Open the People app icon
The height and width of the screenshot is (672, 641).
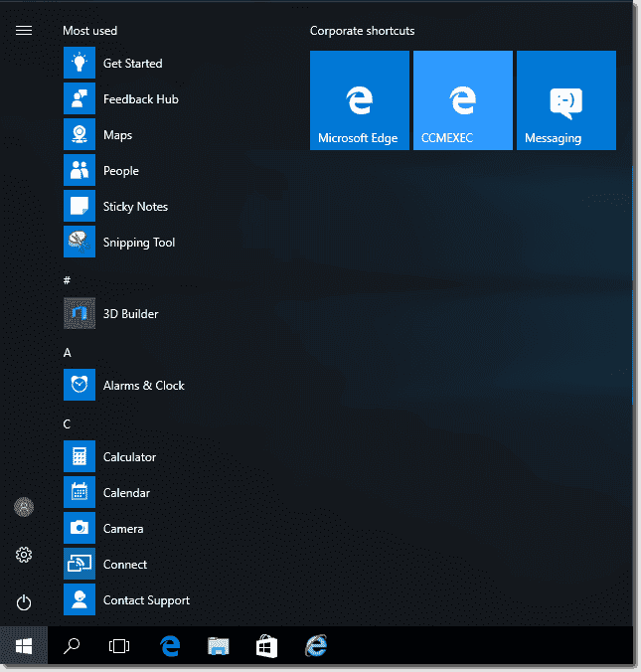[80, 171]
